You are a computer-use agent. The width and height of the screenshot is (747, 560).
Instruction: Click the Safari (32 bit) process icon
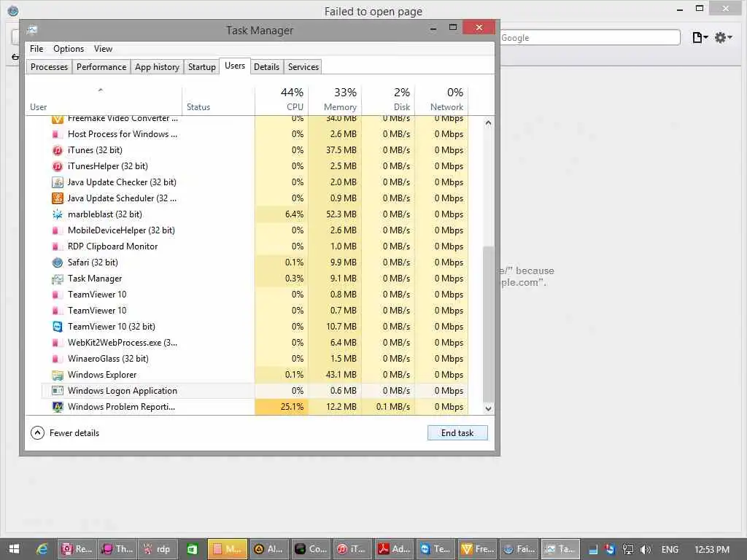[x=57, y=262]
